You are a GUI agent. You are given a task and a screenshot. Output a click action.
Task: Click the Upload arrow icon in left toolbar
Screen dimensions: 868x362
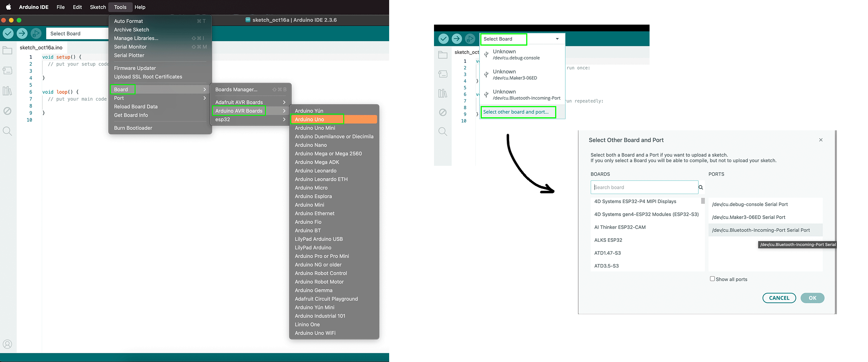pyautogui.click(x=22, y=33)
